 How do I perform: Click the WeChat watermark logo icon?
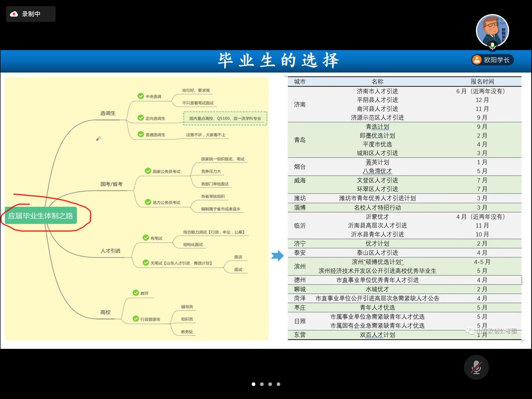tap(470, 331)
